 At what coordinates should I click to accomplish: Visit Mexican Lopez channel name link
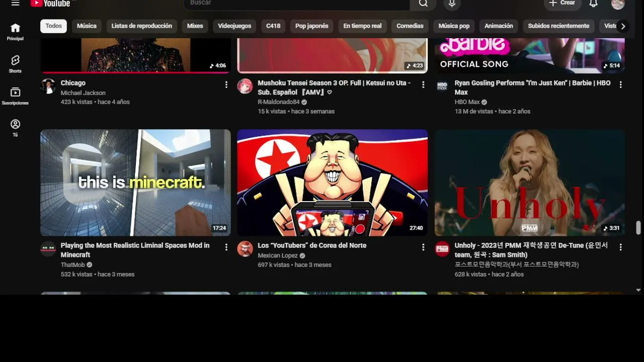278,255
